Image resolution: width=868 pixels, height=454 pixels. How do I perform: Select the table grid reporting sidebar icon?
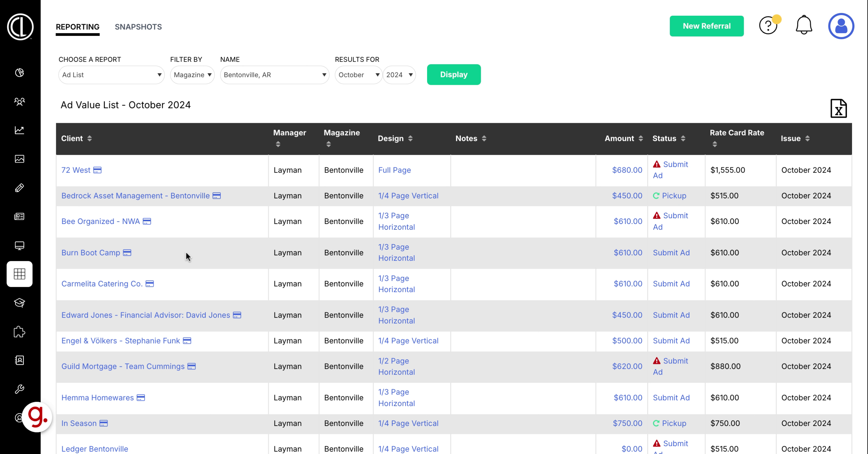20,274
